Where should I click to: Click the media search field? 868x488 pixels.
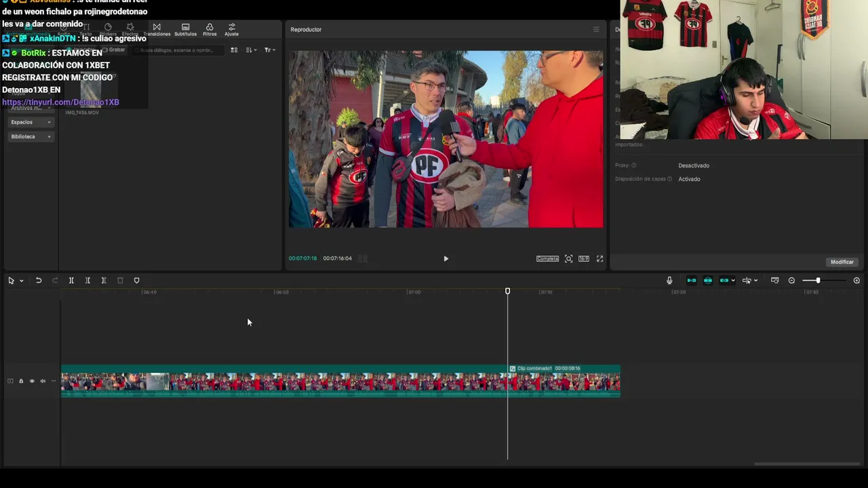click(x=178, y=50)
